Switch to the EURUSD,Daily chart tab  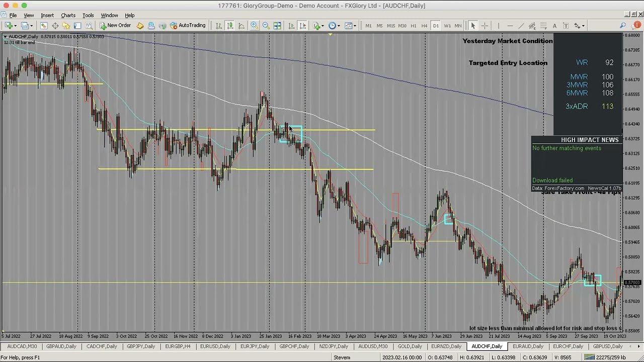point(215,346)
